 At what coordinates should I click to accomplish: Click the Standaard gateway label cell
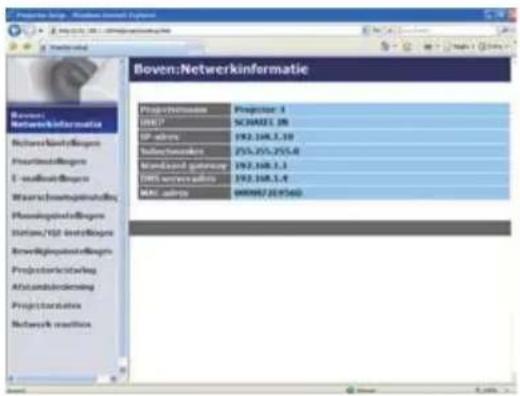click(x=184, y=166)
